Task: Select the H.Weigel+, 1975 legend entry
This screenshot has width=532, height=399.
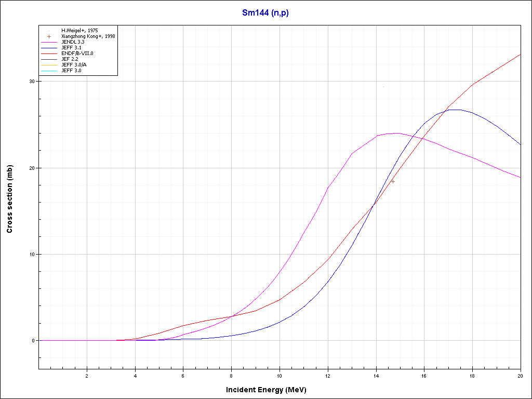Action: coord(79,31)
